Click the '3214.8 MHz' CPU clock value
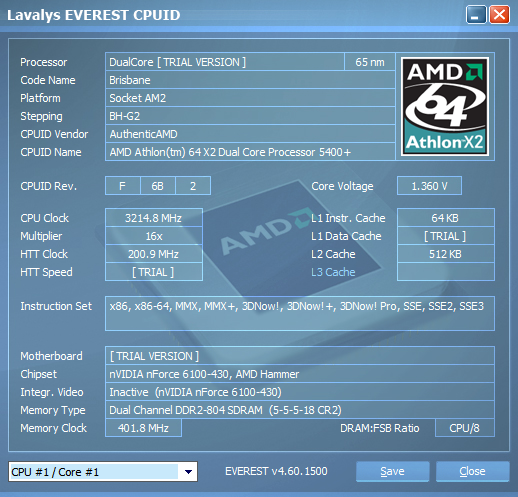Screen dimensions: 518x497 154,218
